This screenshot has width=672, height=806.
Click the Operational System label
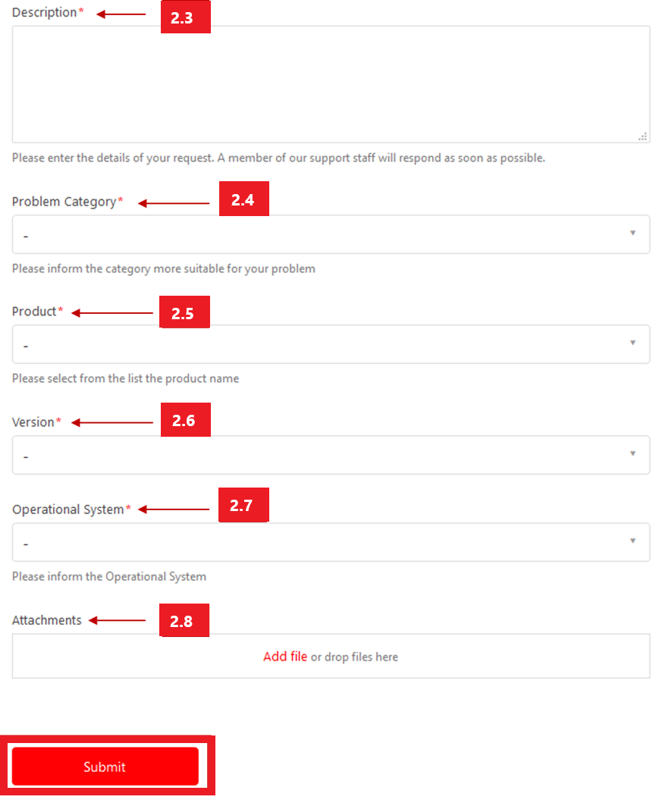click(68, 510)
